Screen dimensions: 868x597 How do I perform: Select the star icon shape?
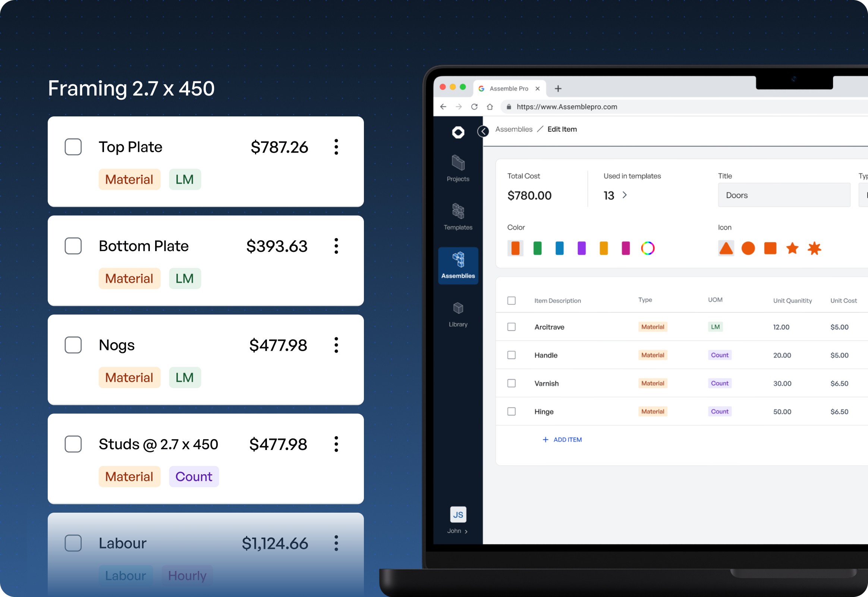(x=792, y=248)
